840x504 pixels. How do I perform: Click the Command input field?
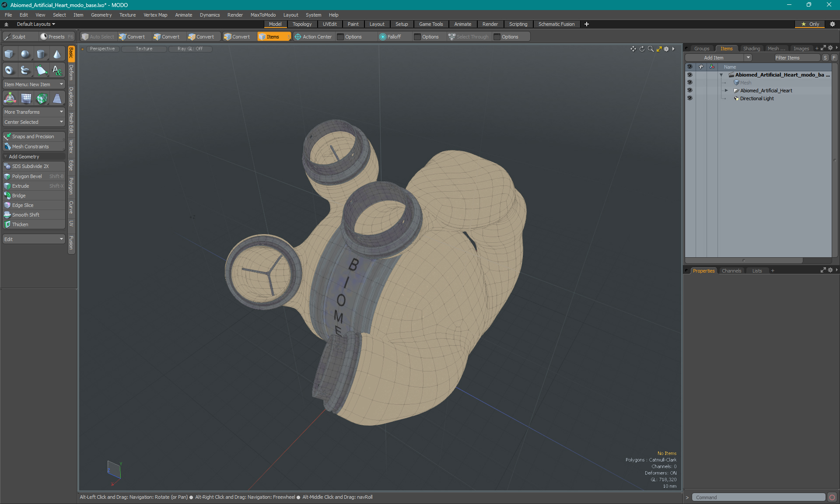click(759, 497)
